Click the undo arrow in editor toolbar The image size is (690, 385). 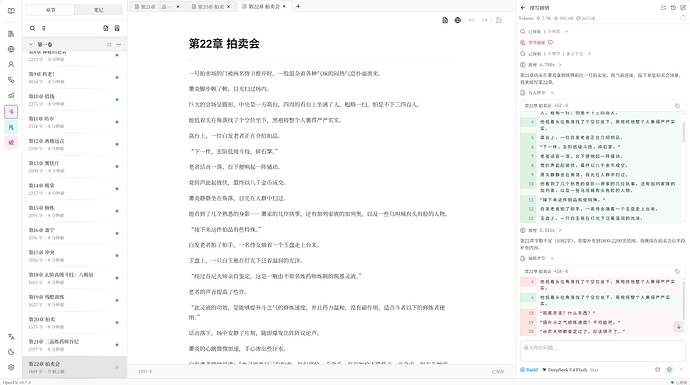tap(472, 20)
